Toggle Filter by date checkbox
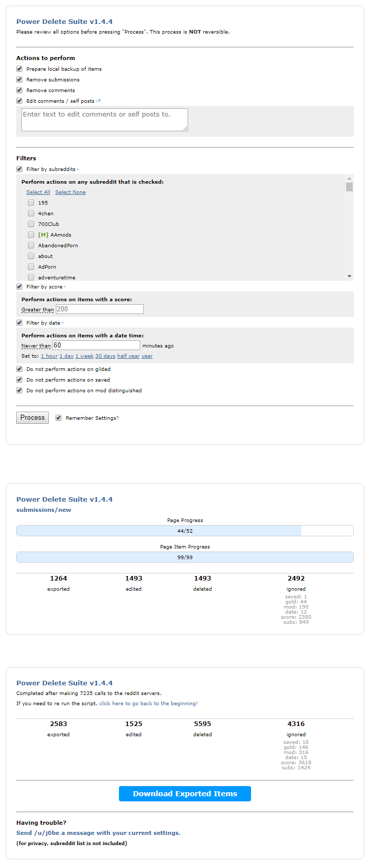The width and height of the screenshot is (370, 868). pos(19,323)
